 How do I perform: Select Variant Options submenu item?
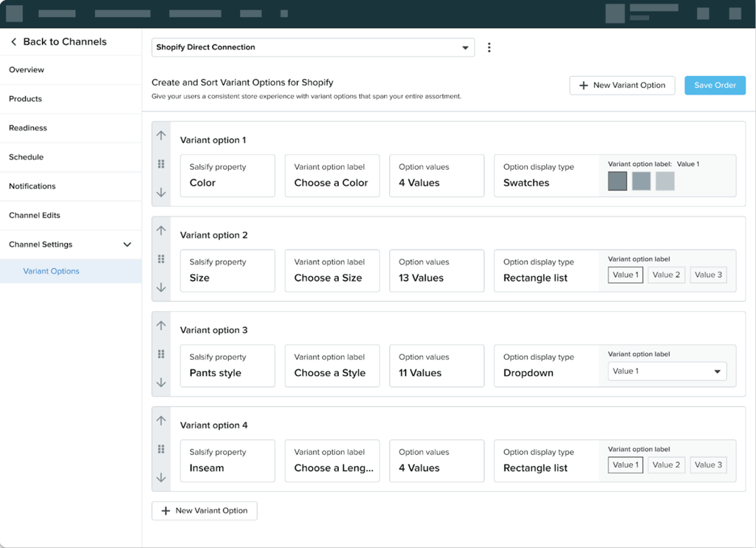tap(71, 271)
